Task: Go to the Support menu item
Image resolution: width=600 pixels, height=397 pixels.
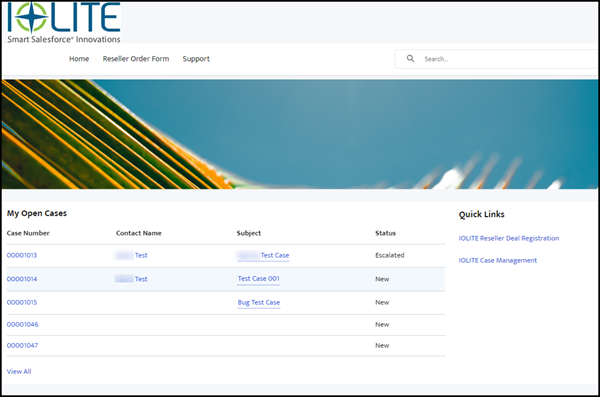Action: click(196, 59)
